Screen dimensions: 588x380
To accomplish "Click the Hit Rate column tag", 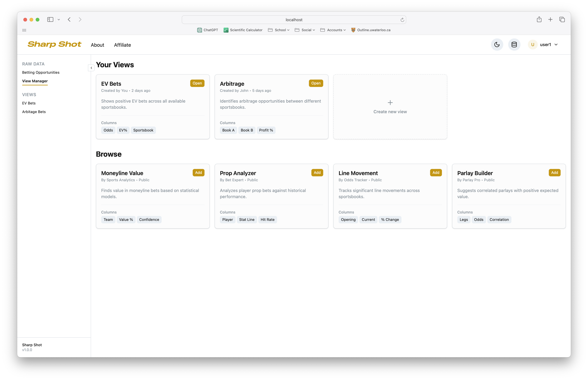I will [267, 220].
